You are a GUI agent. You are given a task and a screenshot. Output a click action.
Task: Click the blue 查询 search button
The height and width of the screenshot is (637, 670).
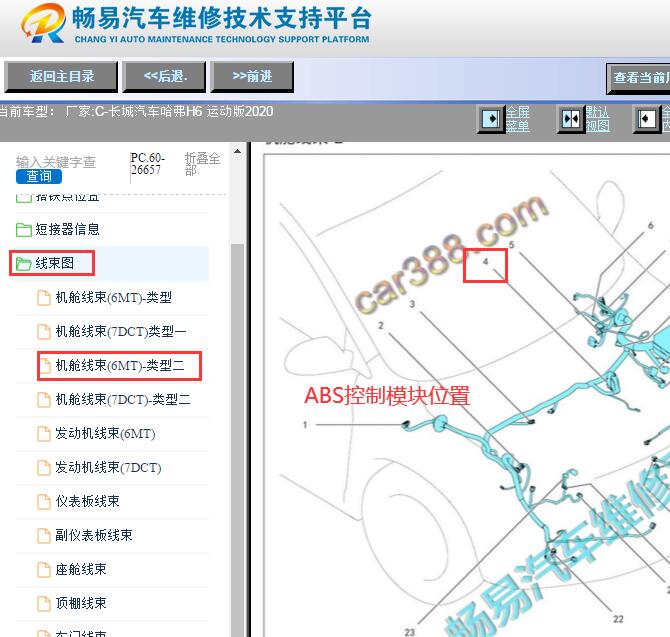tap(39, 176)
